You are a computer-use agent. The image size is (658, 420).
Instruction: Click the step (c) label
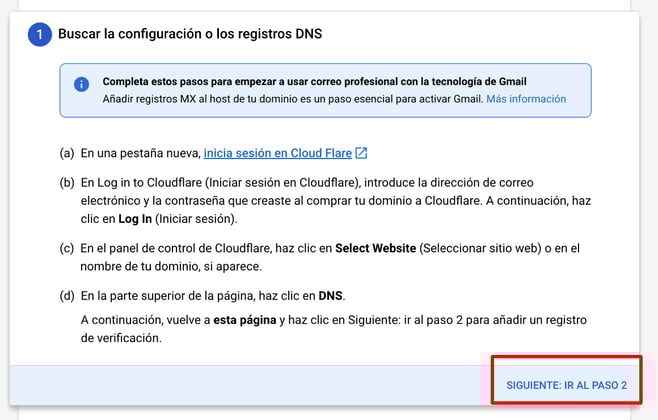[x=68, y=246]
